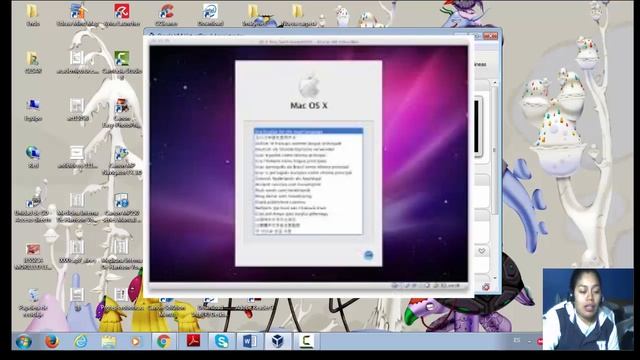Switch to Microsoft Word in the taskbar

tap(249, 341)
